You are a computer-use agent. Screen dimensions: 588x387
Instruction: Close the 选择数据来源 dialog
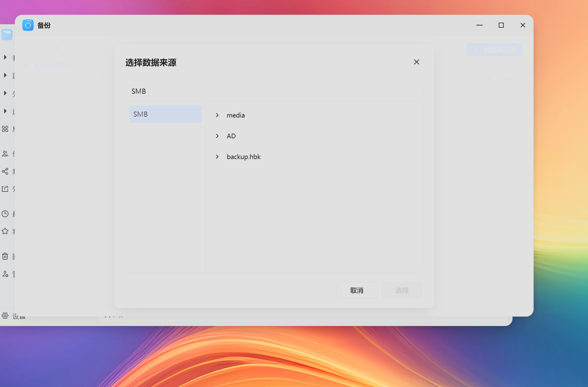(416, 62)
